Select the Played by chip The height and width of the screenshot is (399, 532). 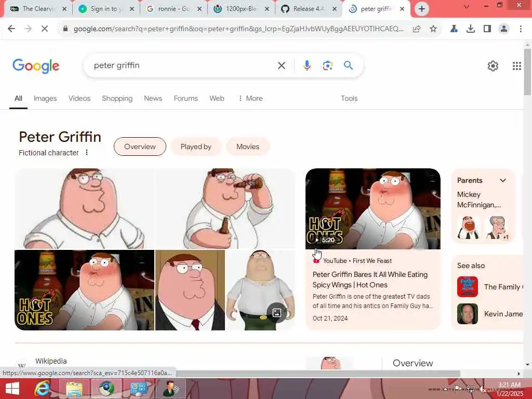tap(196, 147)
